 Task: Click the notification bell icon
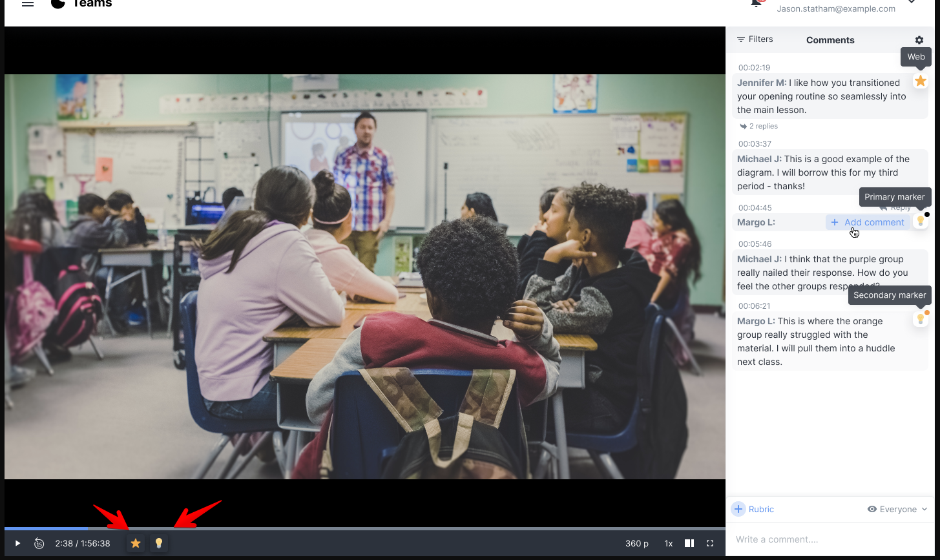(755, 3)
